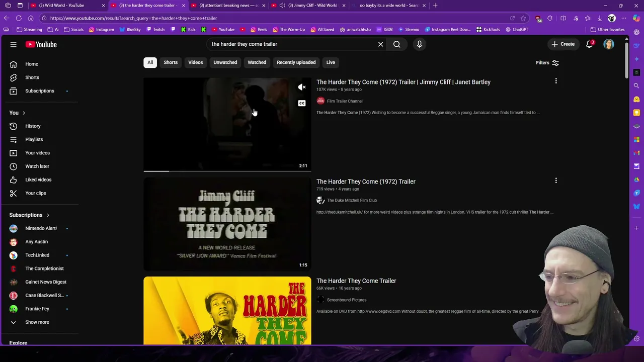
Task: Open the YouTube hamburger guide menu
Action: point(14,44)
